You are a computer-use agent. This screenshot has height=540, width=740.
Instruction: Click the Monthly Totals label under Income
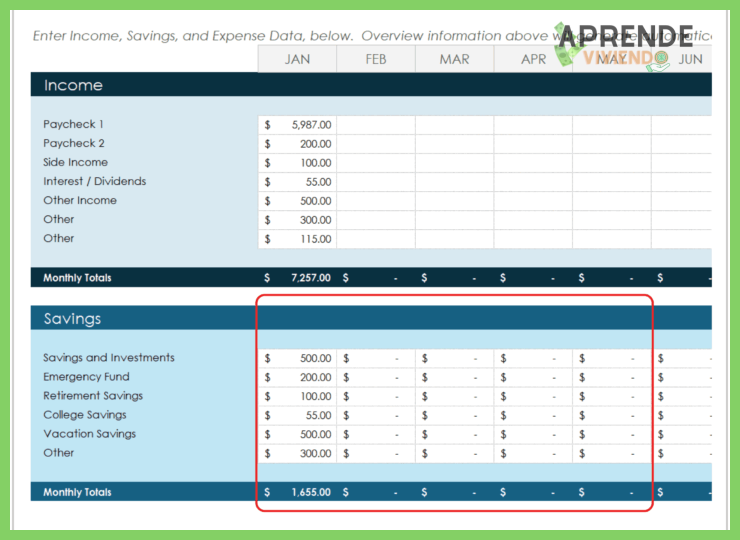77,278
